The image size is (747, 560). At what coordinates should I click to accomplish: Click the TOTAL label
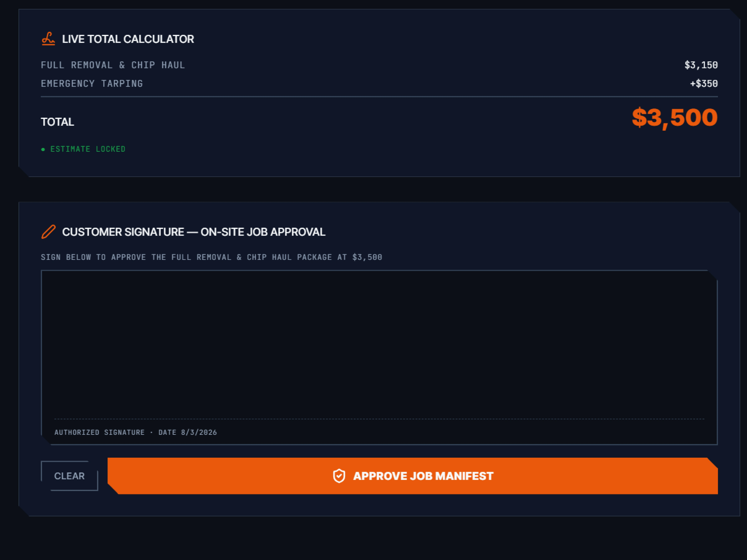point(57,122)
